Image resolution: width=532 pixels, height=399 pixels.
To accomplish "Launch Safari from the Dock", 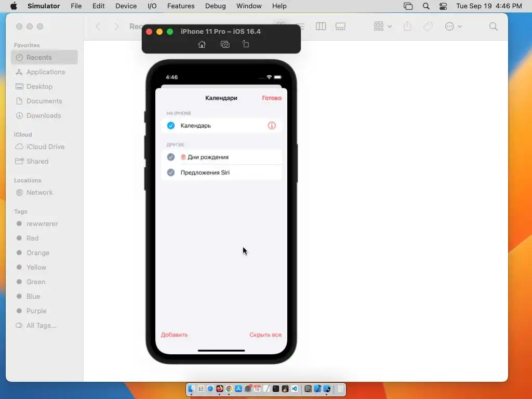I will pos(210,389).
